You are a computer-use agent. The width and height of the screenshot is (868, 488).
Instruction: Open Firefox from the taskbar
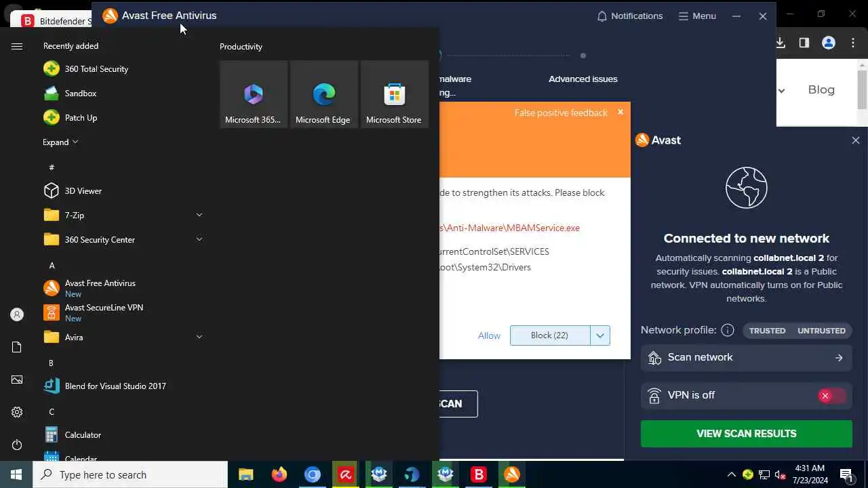(279, 474)
